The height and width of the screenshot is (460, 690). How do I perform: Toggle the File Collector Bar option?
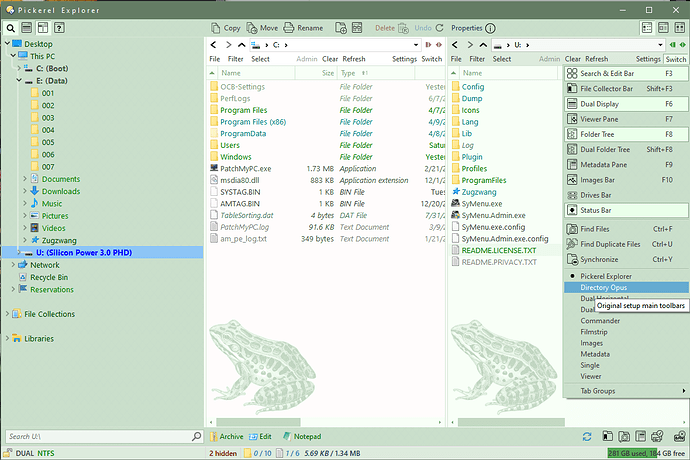626,89
